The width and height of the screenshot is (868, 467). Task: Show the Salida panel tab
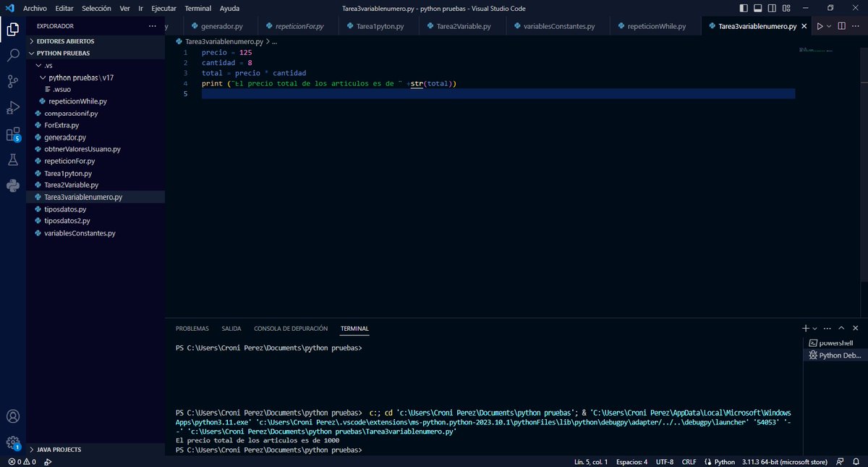point(231,329)
